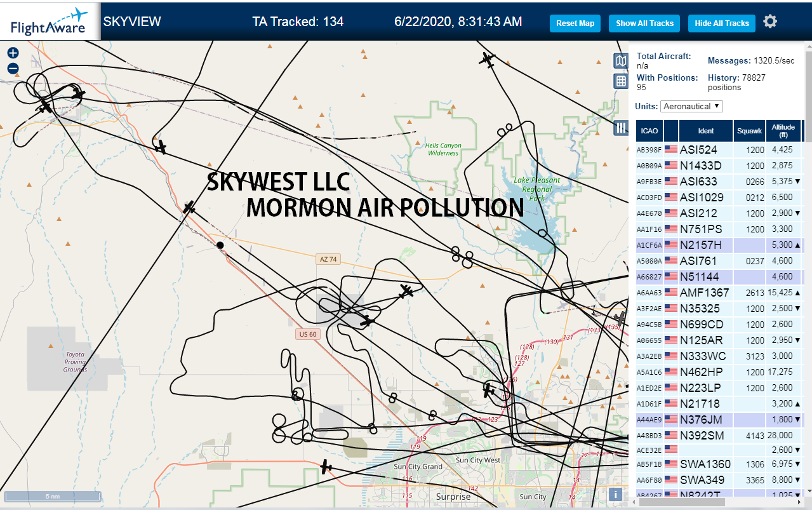Viewport: 812px width, 510px height.
Task: Click the Hells Canyon Wilderness label
Action: click(x=443, y=149)
